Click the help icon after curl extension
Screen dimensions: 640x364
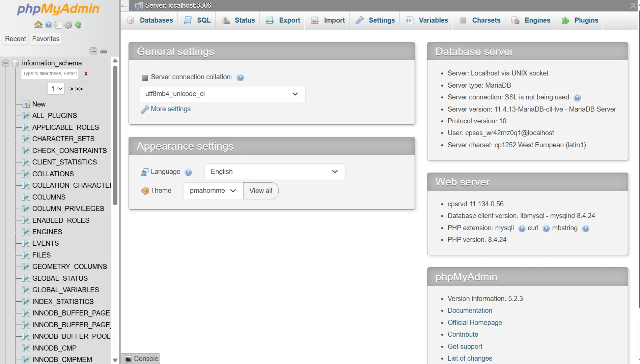coord(546,229)
